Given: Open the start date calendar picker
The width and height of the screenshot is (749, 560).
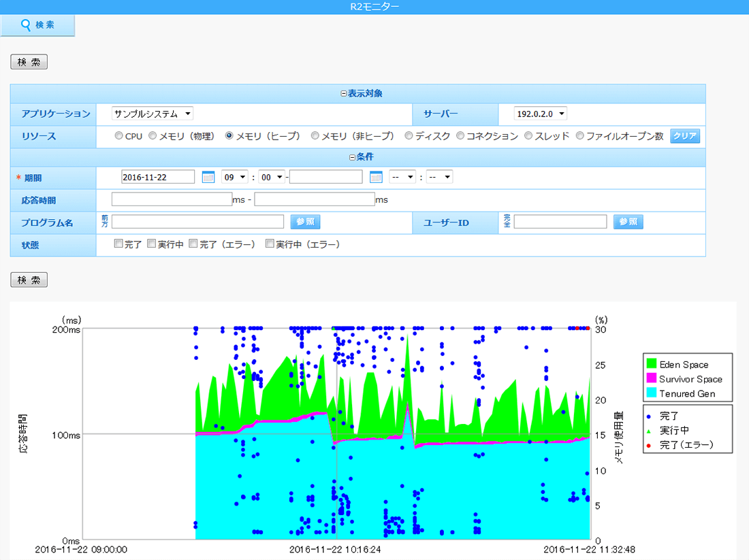Looking at the screenshot, I should pos(208,177).
